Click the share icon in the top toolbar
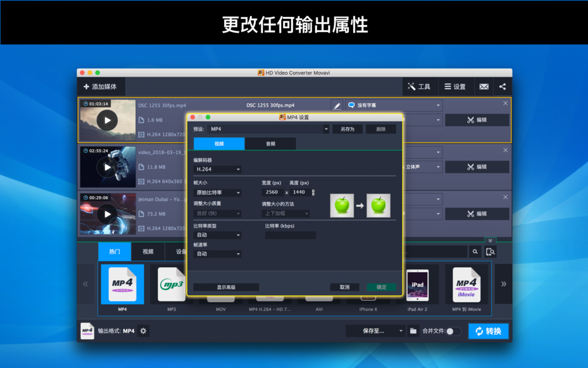The height and width of the screenshot is (368, 588). (503, 87)
